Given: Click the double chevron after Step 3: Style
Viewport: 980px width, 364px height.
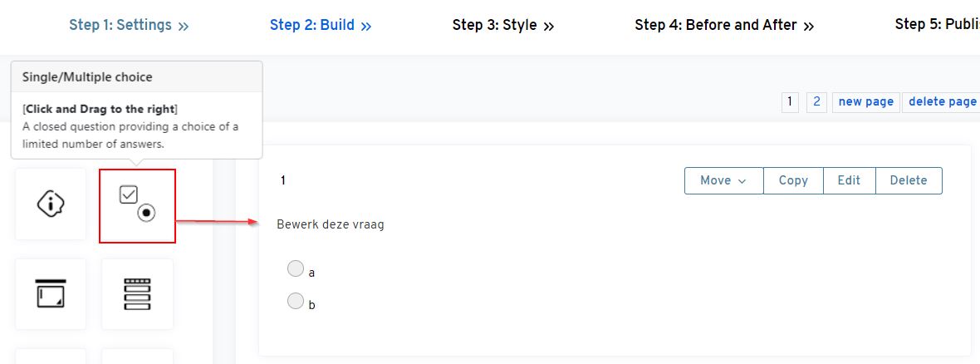Looking at the screenshot, I should click(548, 26).
